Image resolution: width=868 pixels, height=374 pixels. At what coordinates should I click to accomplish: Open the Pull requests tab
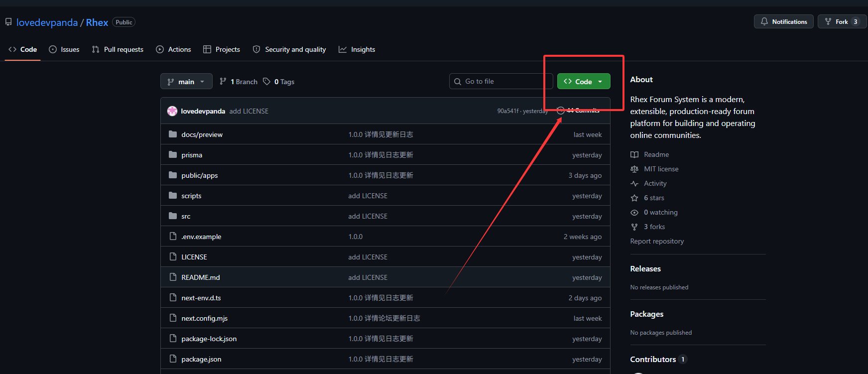tap(118, 49)
